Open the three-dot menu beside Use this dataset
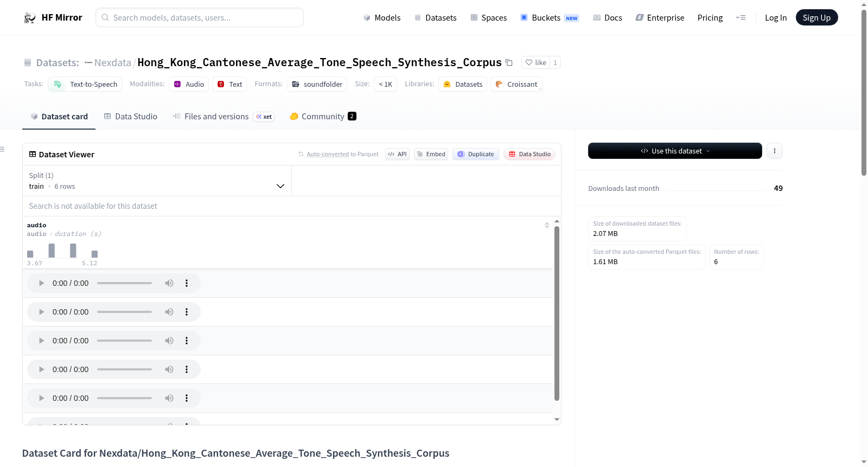The height and width of the screenshot is (467, 868). click(x=775, y=151)
